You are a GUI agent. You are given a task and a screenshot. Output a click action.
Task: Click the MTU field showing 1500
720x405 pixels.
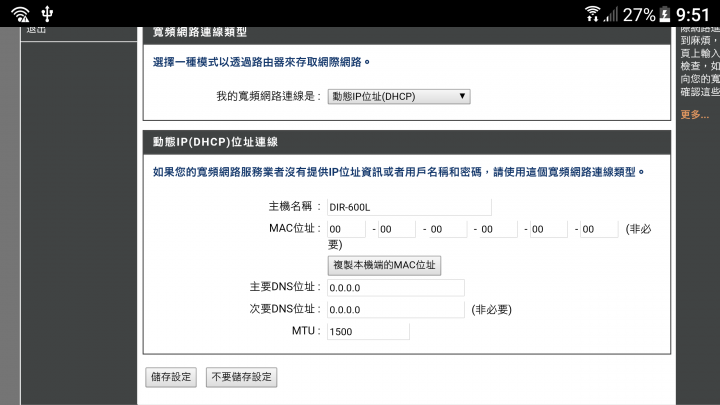click(x=368, y=332)
